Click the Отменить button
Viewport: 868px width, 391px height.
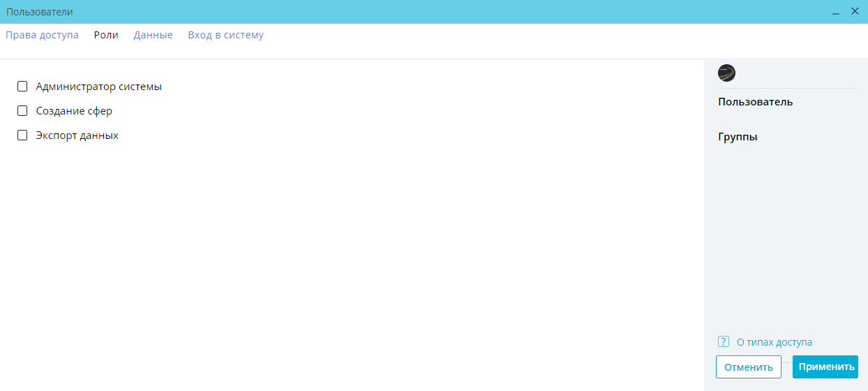[749, 367]
